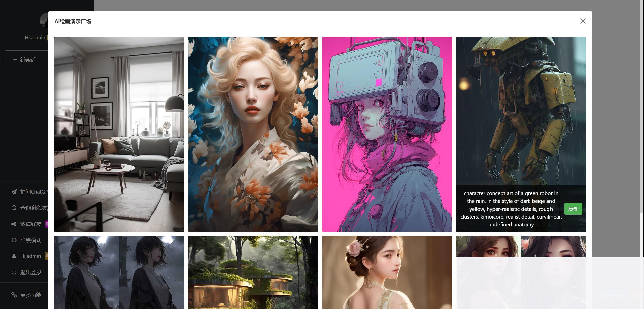Select 邀请好友 in the sidebar
The width and height of the screenshot is (644, 309).
coord(31,224)
